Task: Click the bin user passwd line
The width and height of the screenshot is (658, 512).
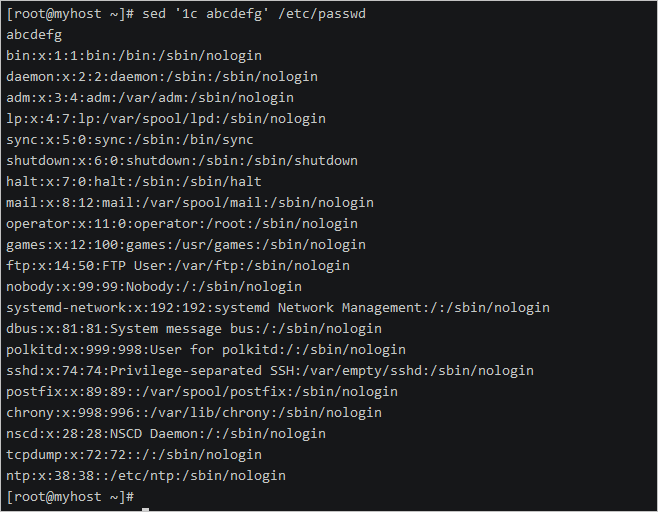Action: pyautogui.click(x=126, y=56)
